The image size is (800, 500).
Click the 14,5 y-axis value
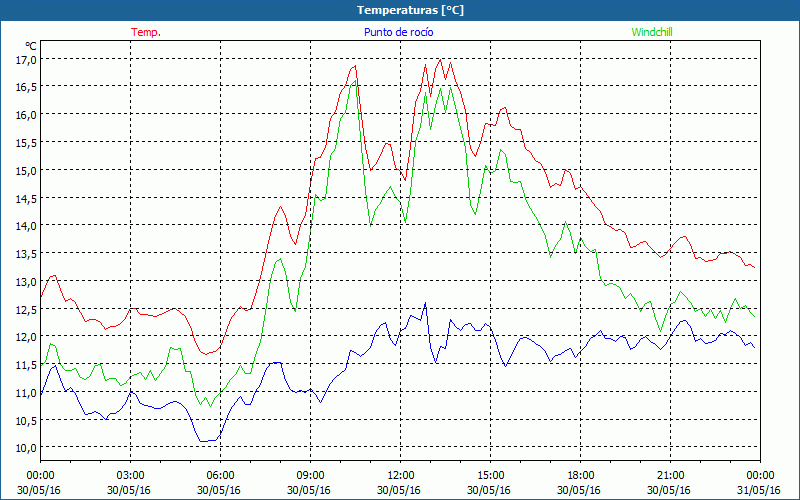coord(26,198)
